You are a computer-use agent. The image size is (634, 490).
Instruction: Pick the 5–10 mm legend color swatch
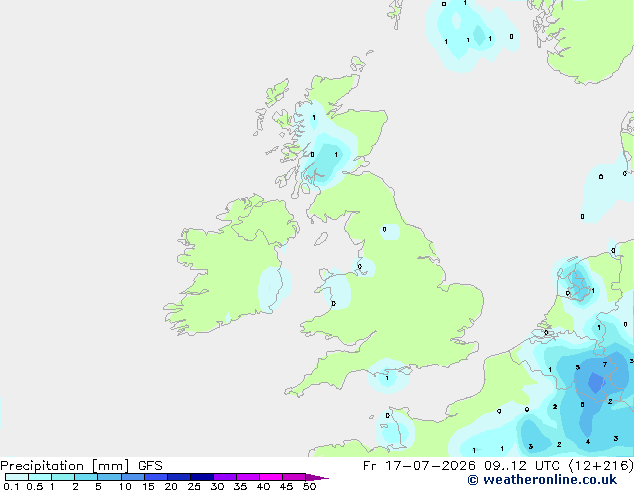tap(109, 477)
